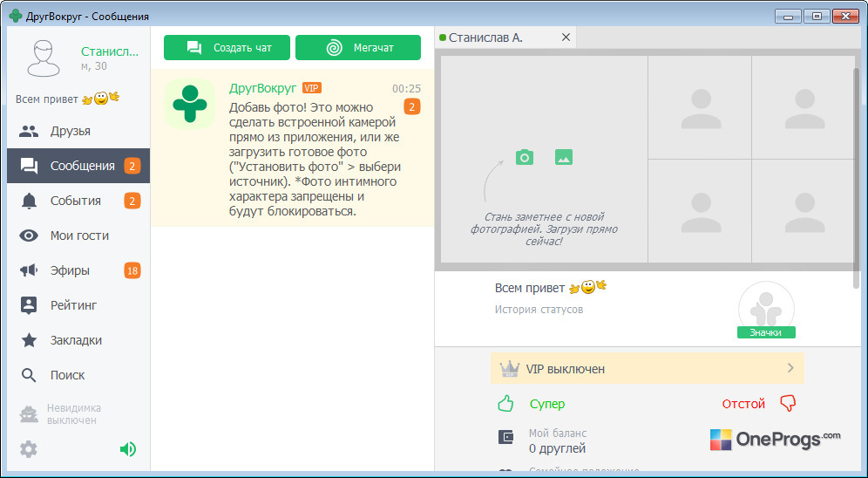The image size is (868, 478).
Task: Click the settings gear icon
Action: 28,448
